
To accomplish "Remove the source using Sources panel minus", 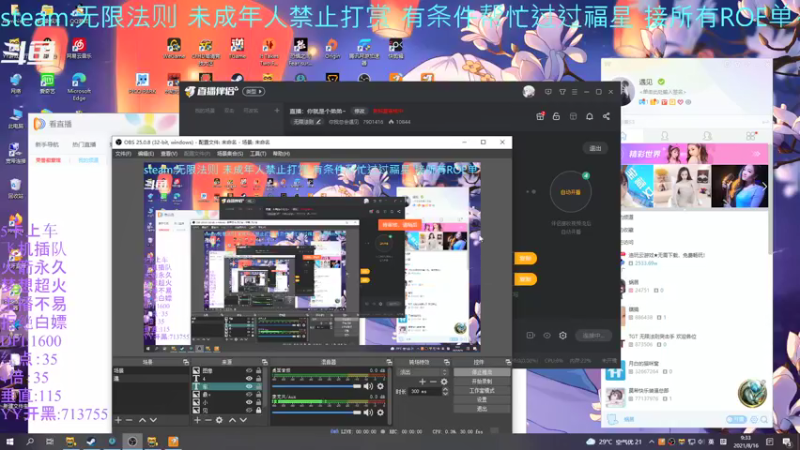I will [208, 420].
